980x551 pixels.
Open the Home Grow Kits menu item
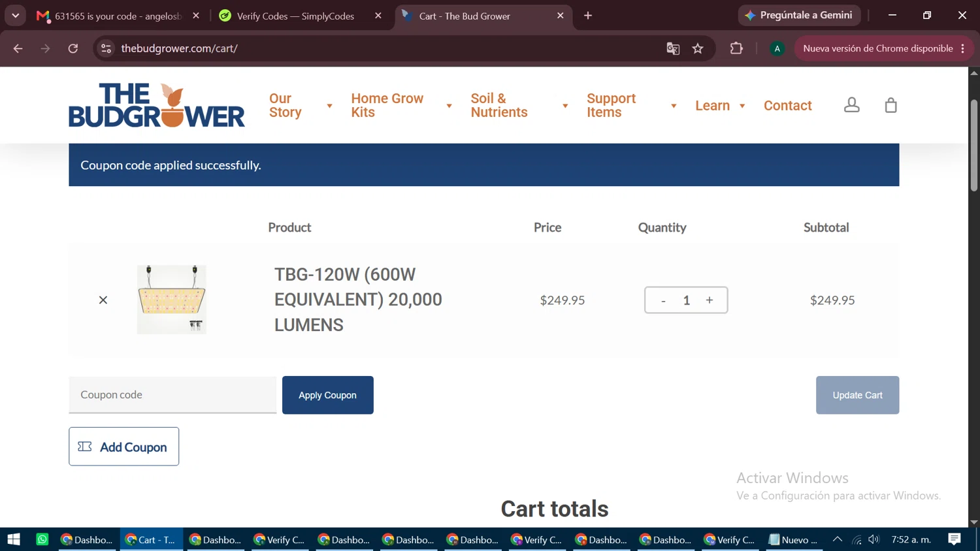tap(387, 105)
